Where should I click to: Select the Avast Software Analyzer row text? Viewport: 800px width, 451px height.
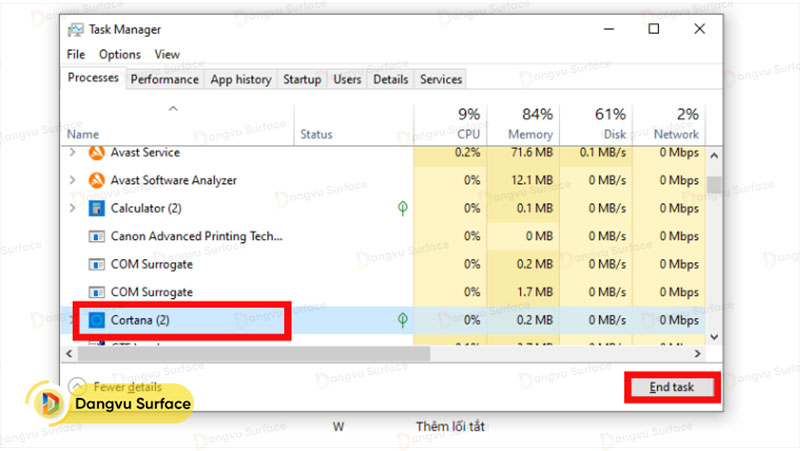click(173, 180)
